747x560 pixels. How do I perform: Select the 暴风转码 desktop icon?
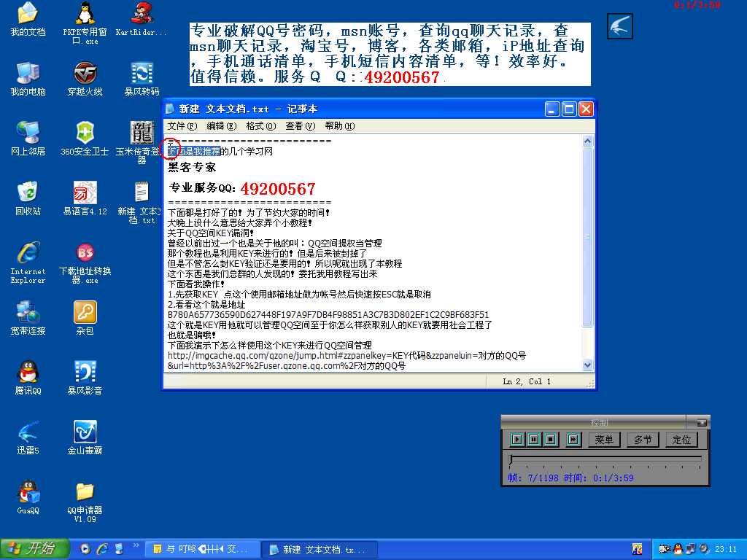tap(142, 79)
